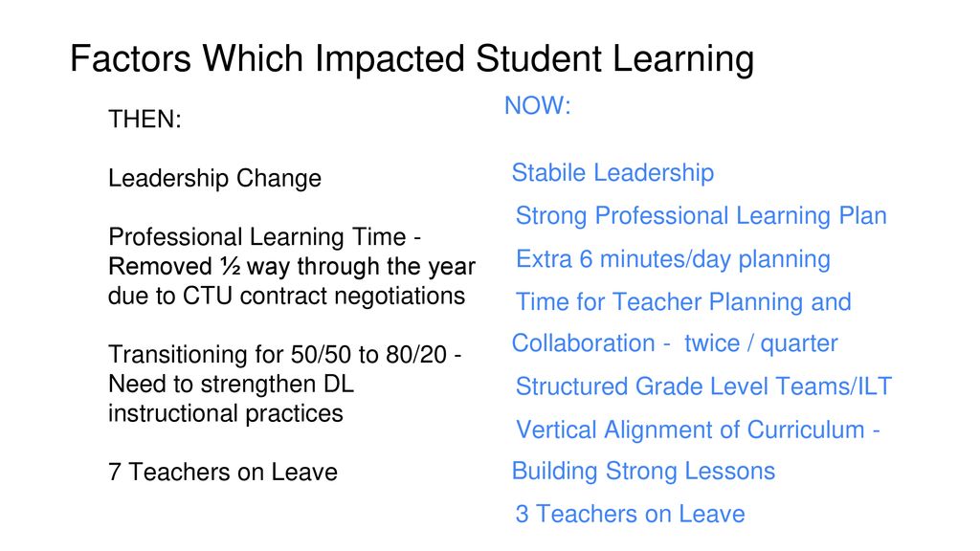Click Building Strong Lessons line

point(643,471)
